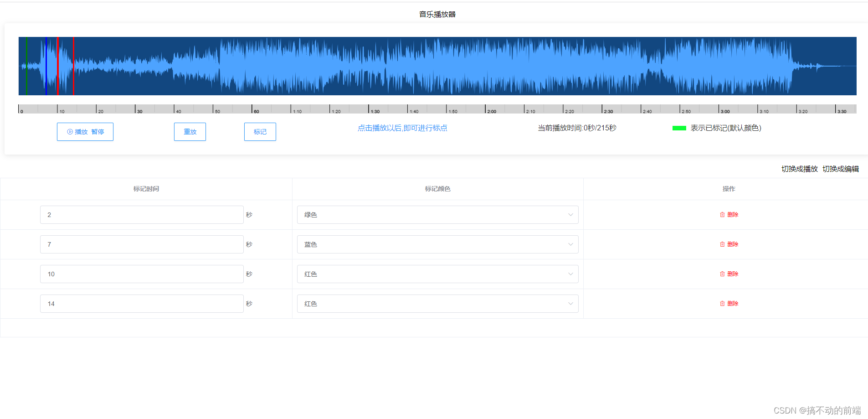
Task: Click the 点击播放以后,即可进行标点 hint text
Action: [402, 128]
